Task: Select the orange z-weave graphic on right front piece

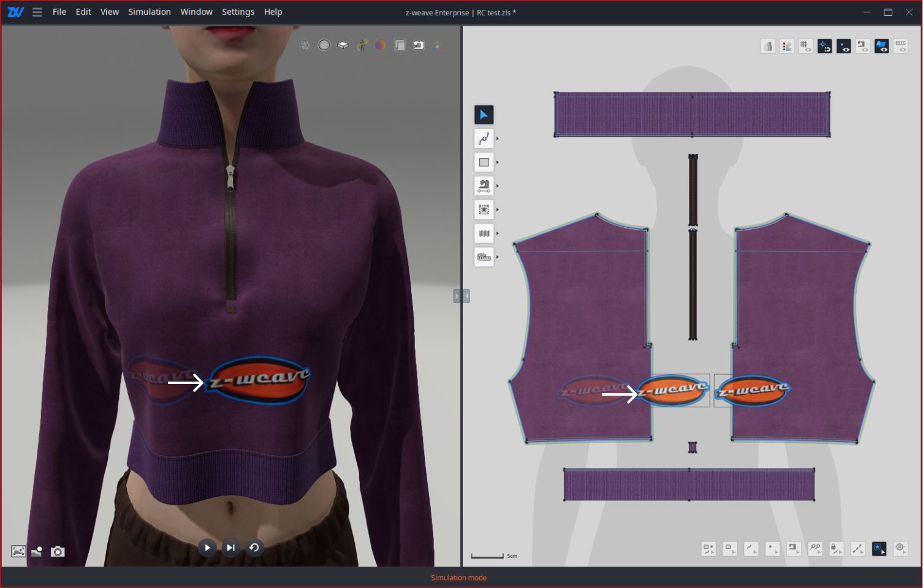Action: (753, 390)
